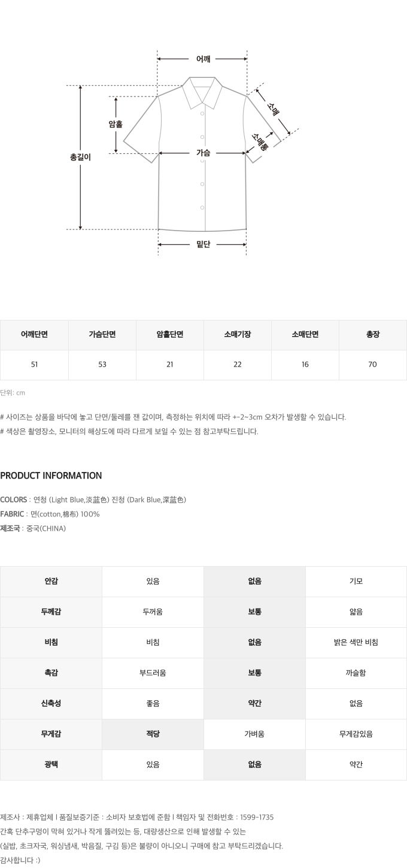Click the 암홀 armhole label on diagram
The image size is (407, 868).
116,125
